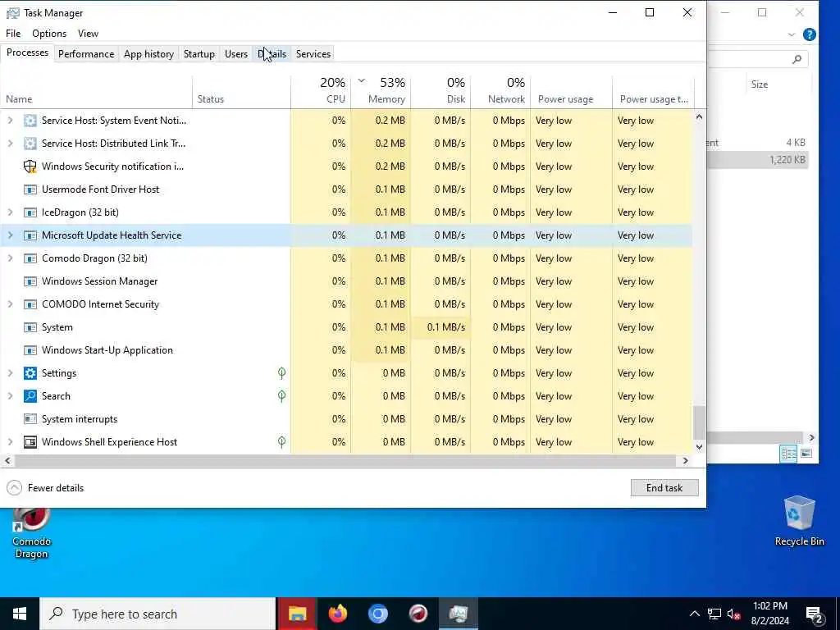Click the System process icon
Image resolution: width=840 pixels, height=630 pixels.
30,327
